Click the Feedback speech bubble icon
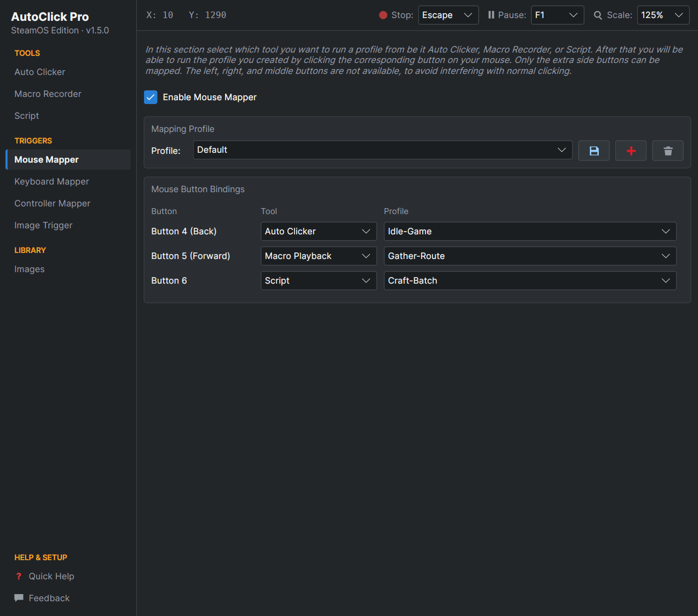698x616 pixels. coord(19,598)
